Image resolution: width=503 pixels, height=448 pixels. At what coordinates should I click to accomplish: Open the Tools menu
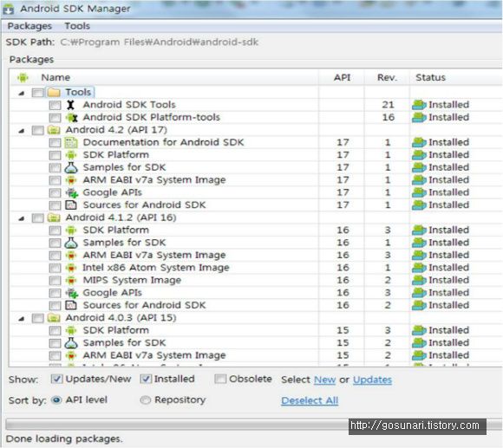tap(77, 26)
